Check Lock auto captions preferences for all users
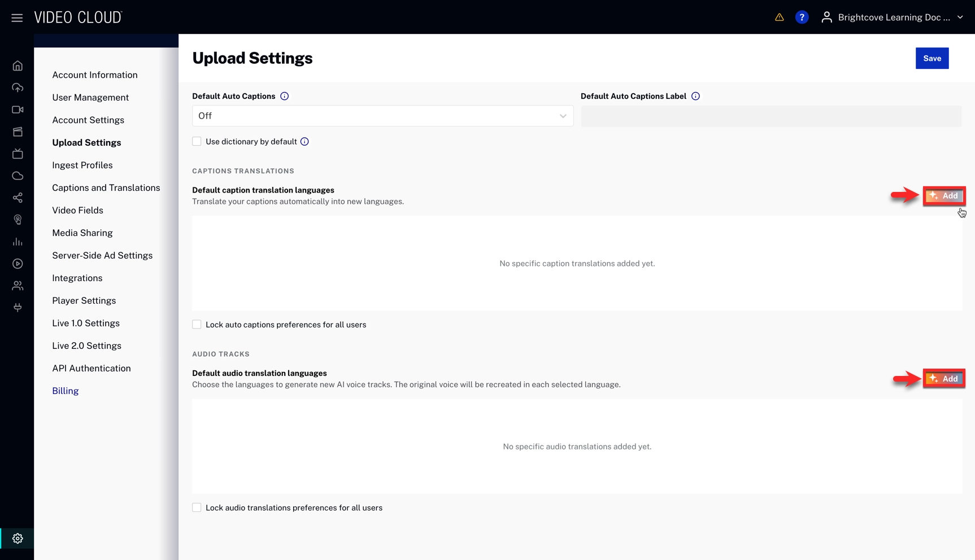The image size is (975, 560). tap(197, 325)
